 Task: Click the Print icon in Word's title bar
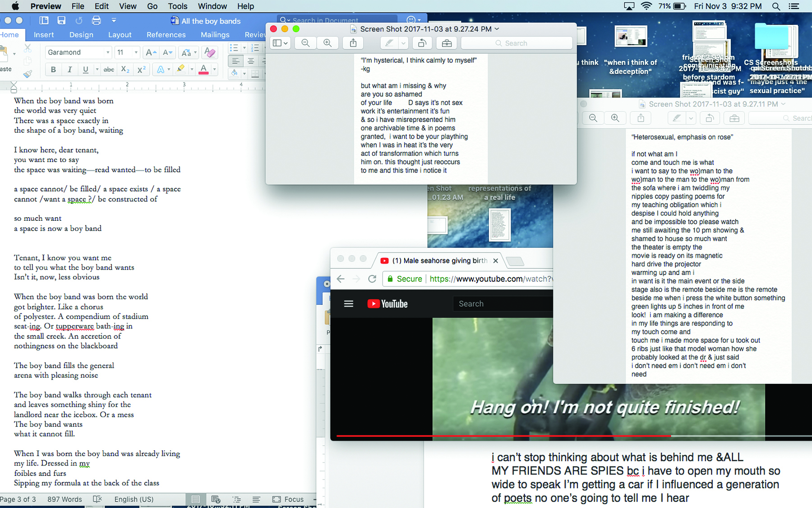(96, 20)
